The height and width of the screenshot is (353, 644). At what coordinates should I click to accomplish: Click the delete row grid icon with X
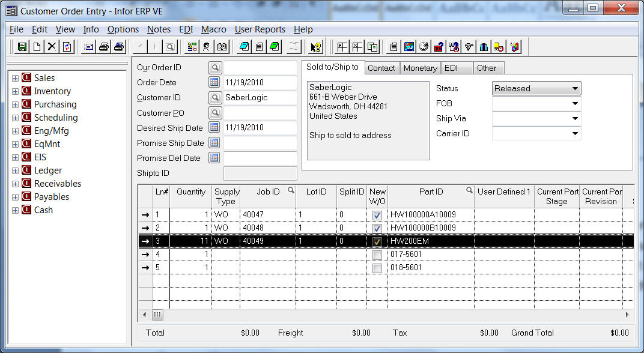click(357, 47)
